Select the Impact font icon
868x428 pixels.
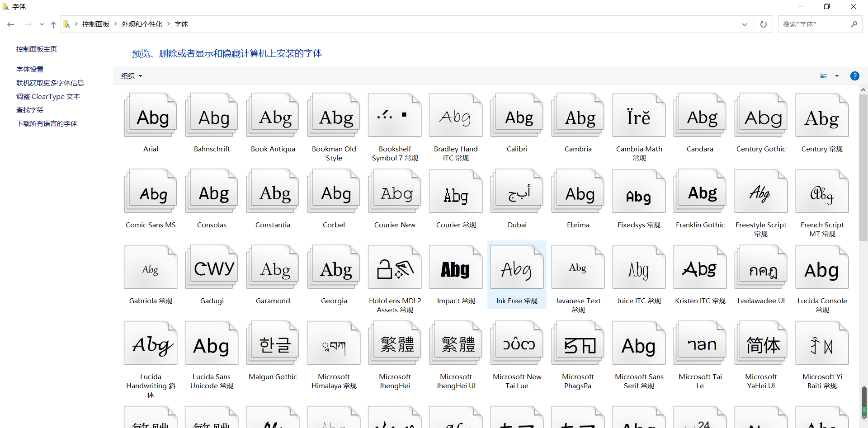pos(456,268)
